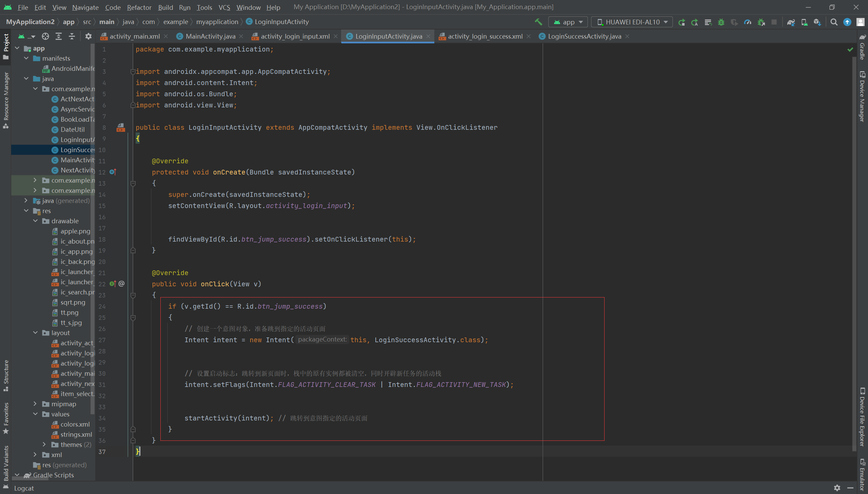868x494 pixels.
Task: Open the SDK Manager icon
Action: pyautogui.click(x=817, y=22)
